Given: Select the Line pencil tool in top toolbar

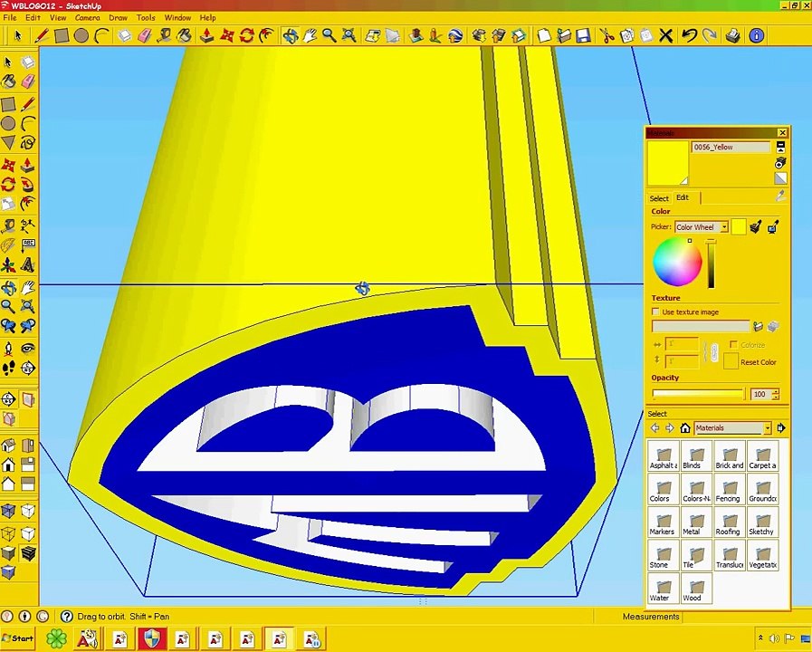Looking at the screenshot, I should tap(42, 35).
